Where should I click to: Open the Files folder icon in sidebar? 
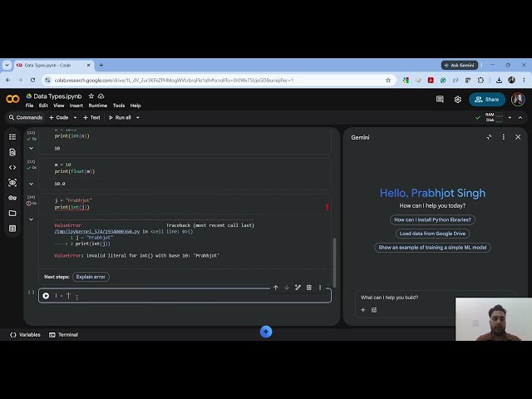point(12,213)
